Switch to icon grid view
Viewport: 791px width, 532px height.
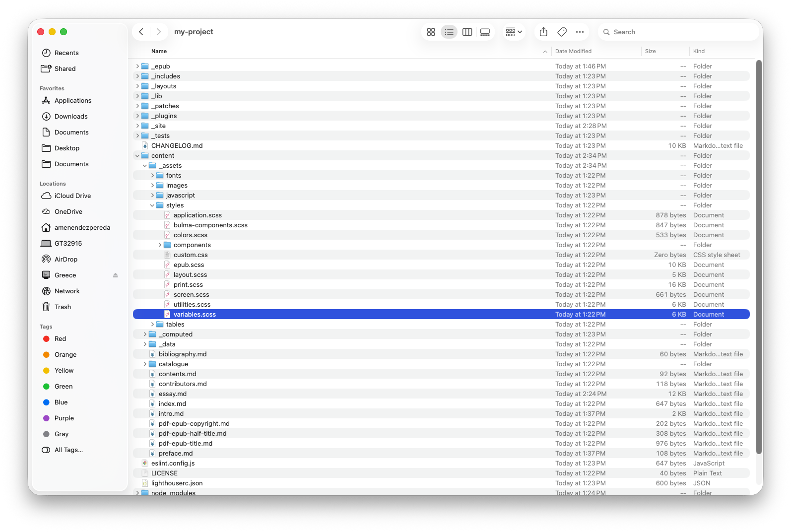click(431, 32)
